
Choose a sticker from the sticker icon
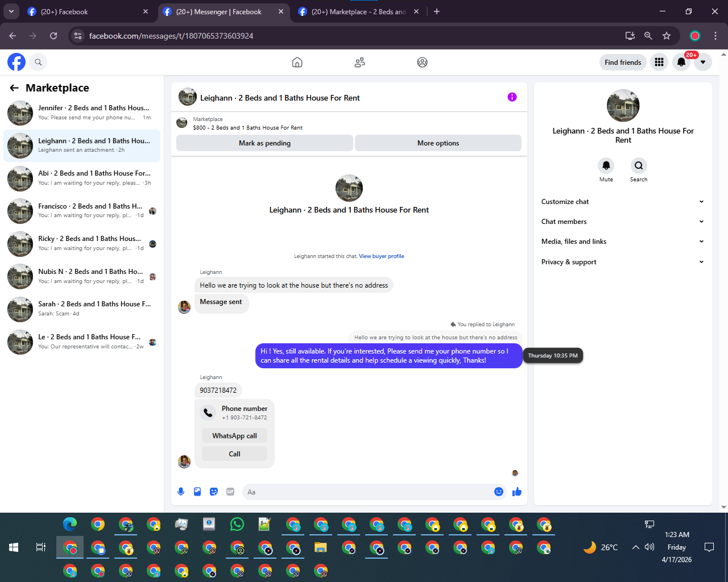214,492
